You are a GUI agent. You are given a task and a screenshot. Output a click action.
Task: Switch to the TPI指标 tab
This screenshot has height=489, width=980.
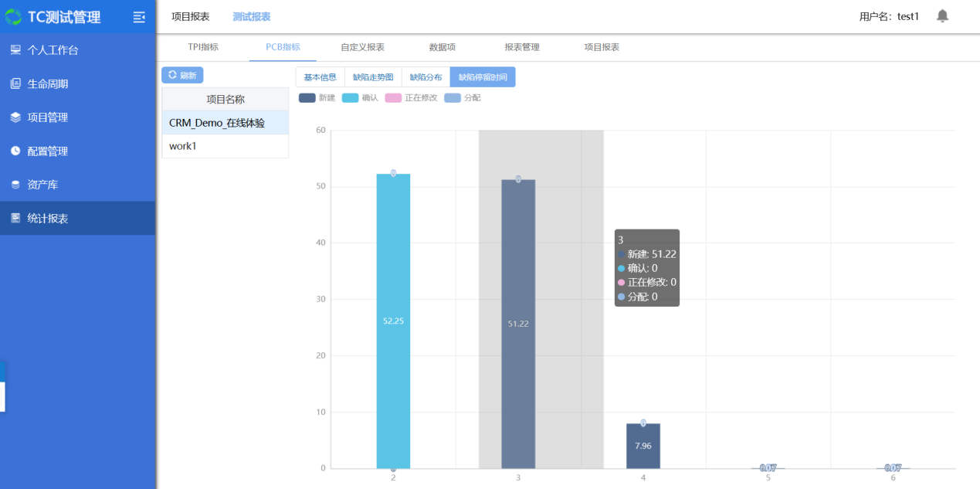click(x=203, y=47)
